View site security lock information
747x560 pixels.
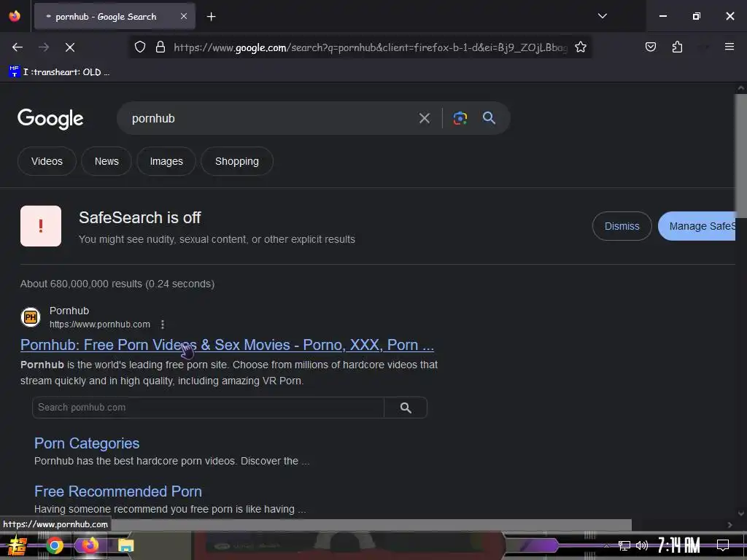(x=160, y=47)
